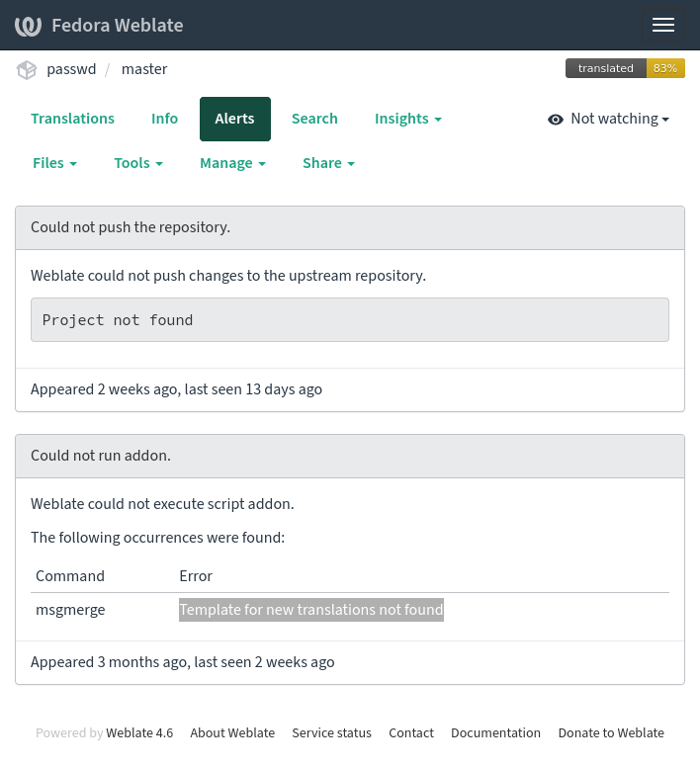
Task: Click the Weblate logo icon
Action: (x=28, y=26)
